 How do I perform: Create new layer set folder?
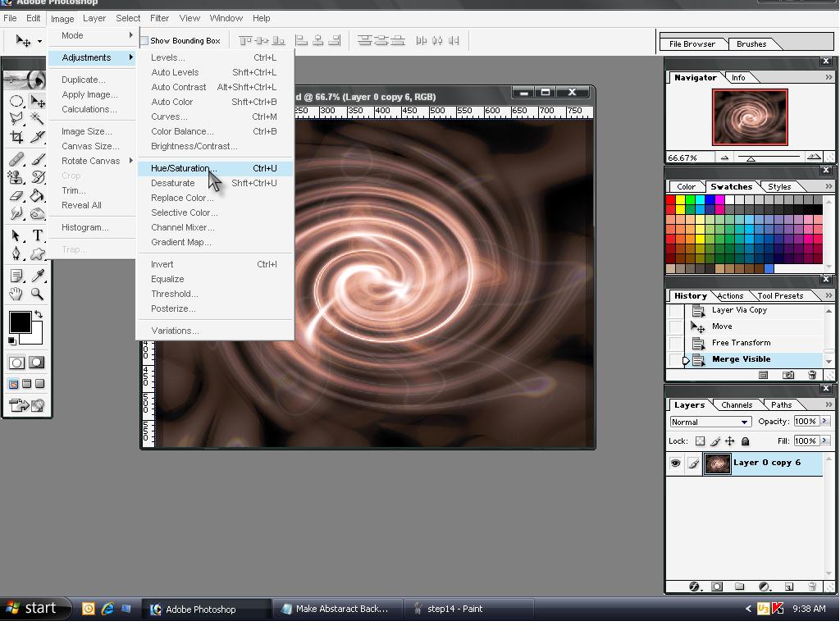pyautogui.click(x=740, y=587)
